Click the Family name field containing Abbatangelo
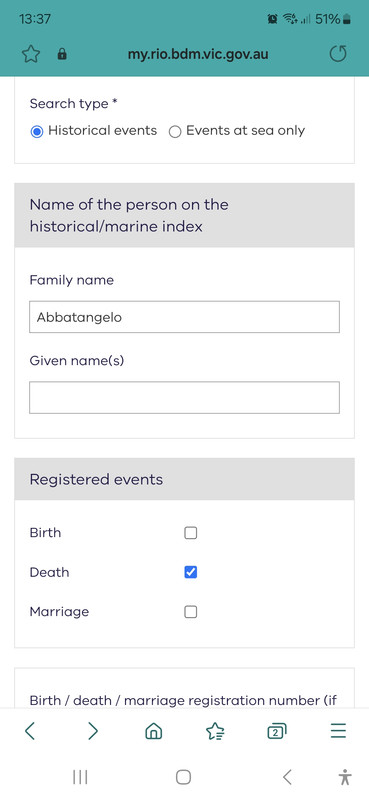This screenshot has height=800, width=369. click(x=184, y=317)
